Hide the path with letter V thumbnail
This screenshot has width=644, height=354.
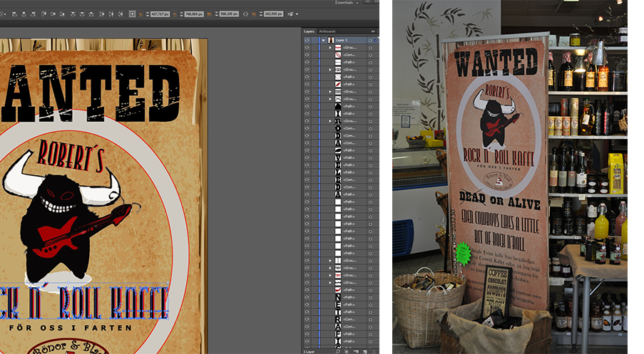[307, 157]
